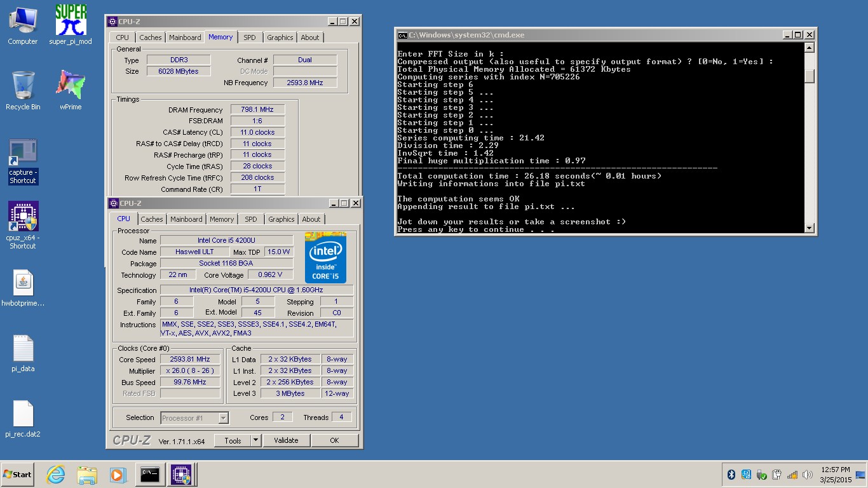Click the Validate button
Viewport: 868px width, 488px height.
click(286, 440)
